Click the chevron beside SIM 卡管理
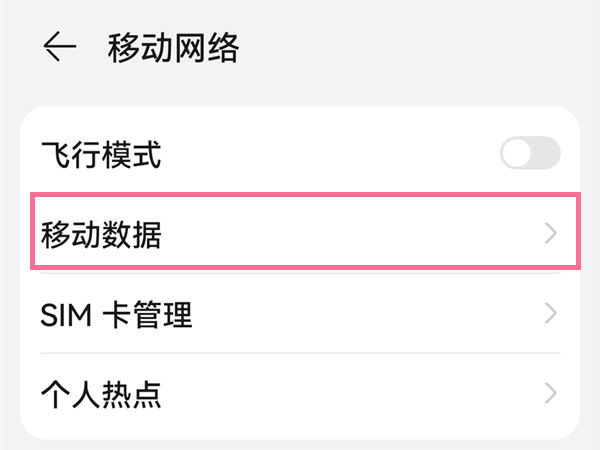 click(x=550, y=314)
